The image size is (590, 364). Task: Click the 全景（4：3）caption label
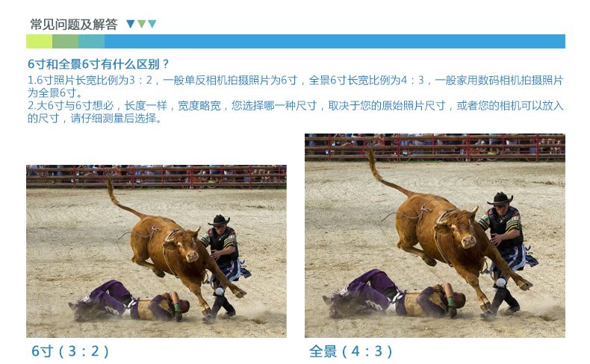click(x=351, y=351)
